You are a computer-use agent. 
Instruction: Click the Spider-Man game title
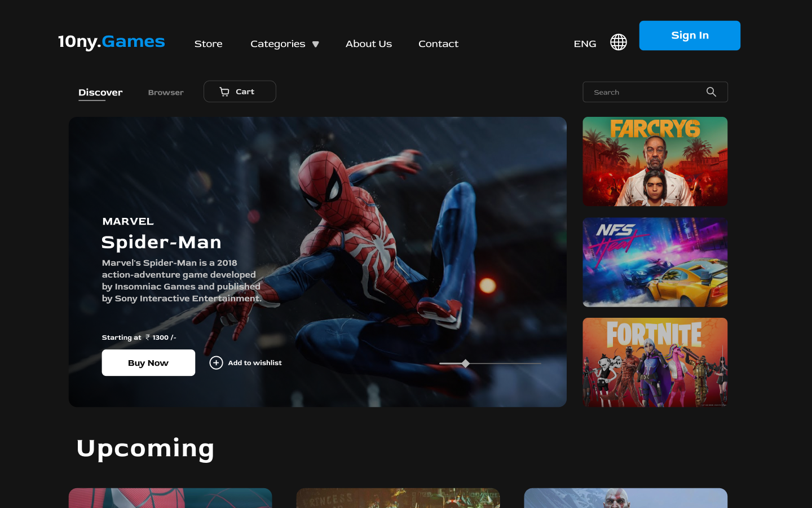click(161, 242)
